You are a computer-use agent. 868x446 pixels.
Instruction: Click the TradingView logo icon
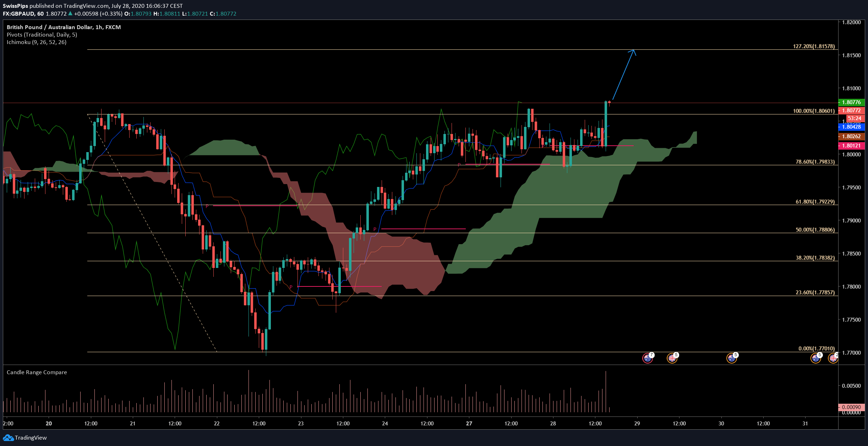coord(8,437)
